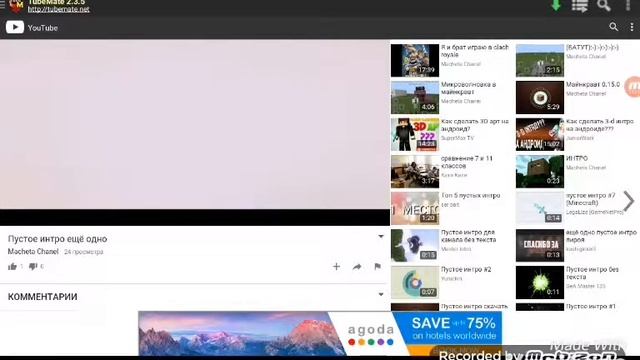Open the tubemate.net link
This screenshot has height=360, width=640.
pyautogui.click(x=58, y=9)
